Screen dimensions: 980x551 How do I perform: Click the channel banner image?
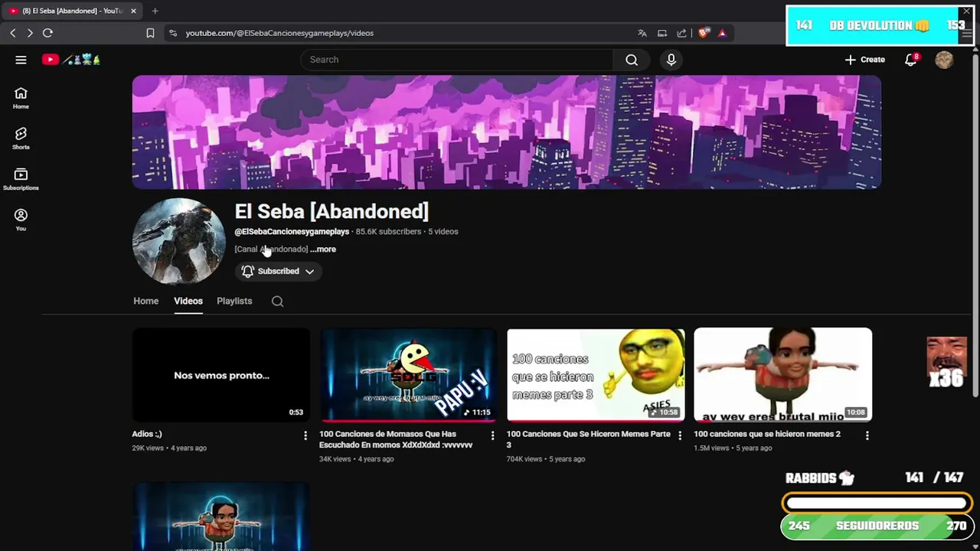click(506, 132)
